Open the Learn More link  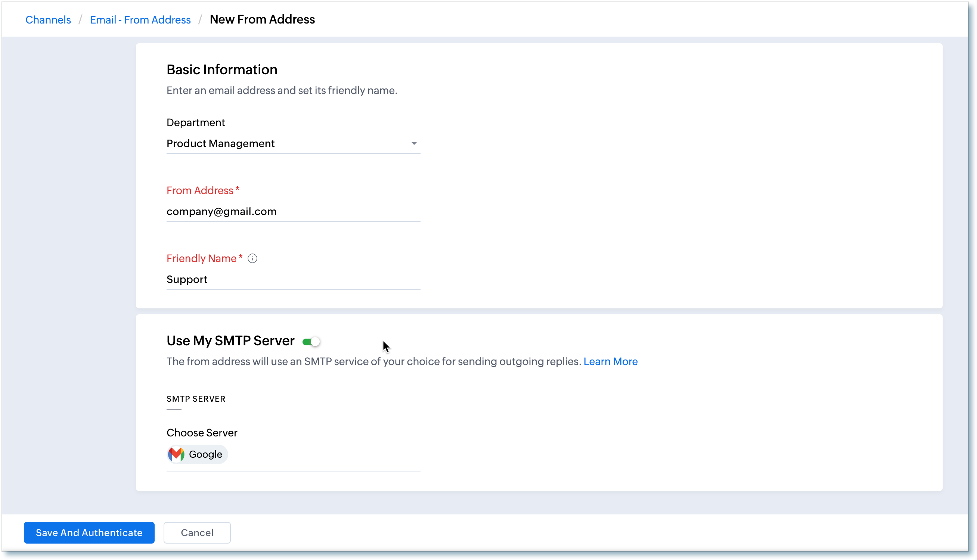pos(610,361)
